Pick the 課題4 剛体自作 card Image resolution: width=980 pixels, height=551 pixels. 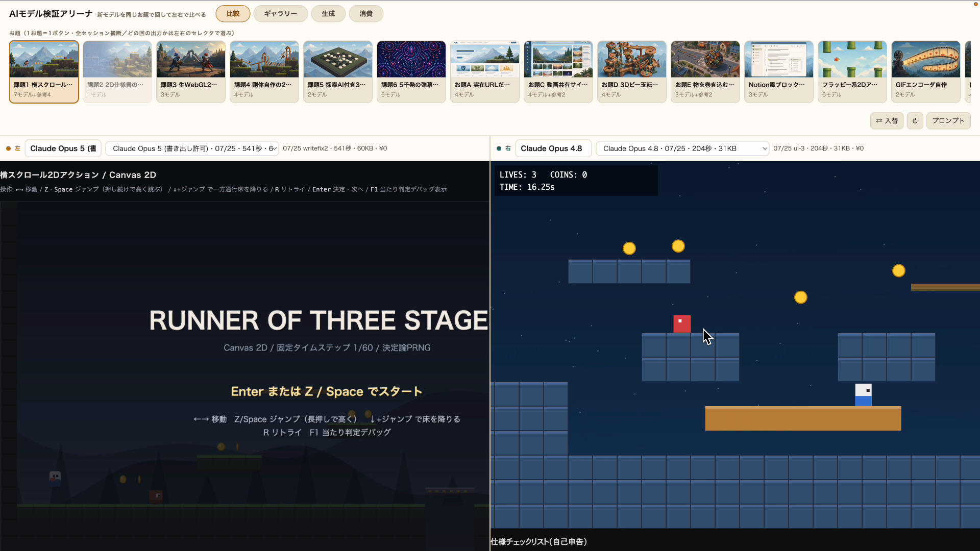pos(264,72)
